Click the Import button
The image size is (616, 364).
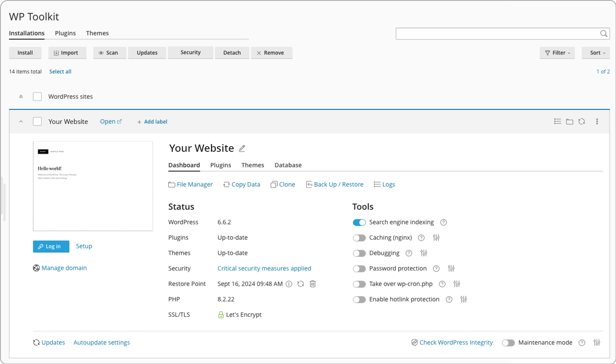click(67, 53)
